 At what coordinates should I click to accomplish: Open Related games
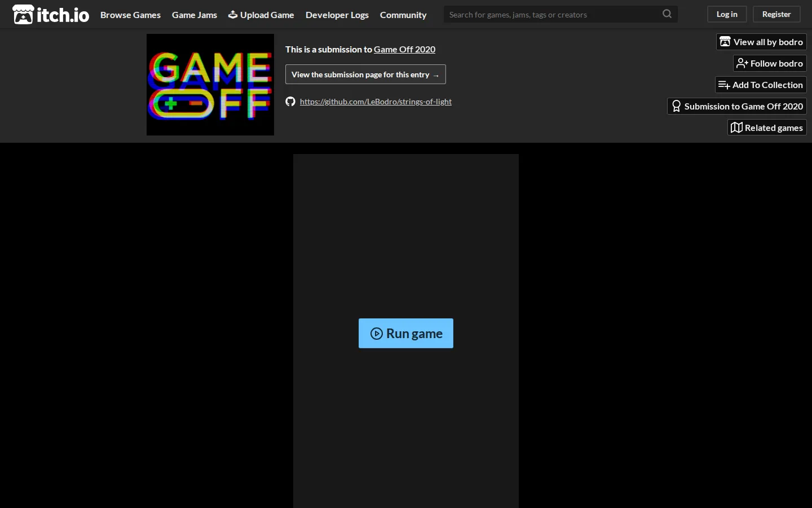pyautogui.click(x=767, y=128)
